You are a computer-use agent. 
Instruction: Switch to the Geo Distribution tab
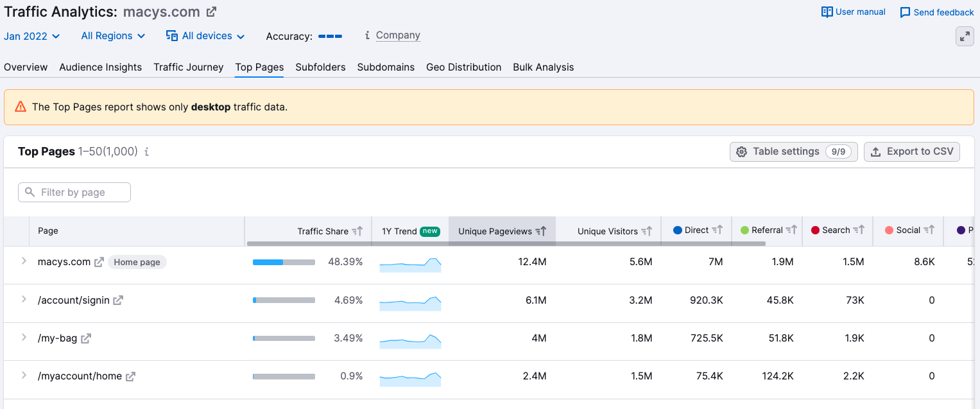click(x=464, y=67)
